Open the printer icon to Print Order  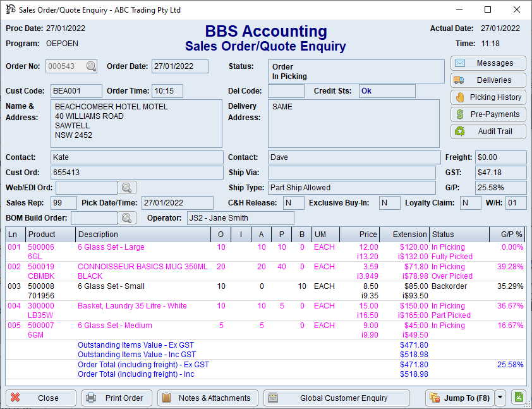tap(92, 398)
